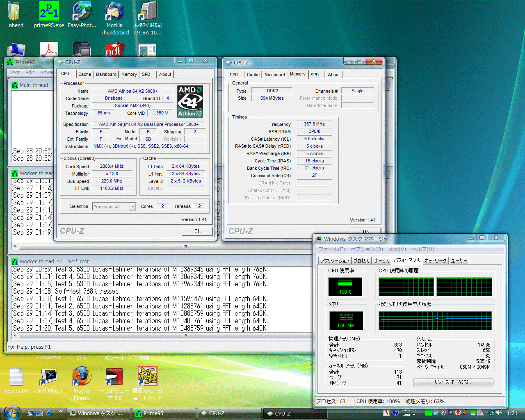
Task: Click the memory 569 MB meter
Action: click(x=346, y=320)
